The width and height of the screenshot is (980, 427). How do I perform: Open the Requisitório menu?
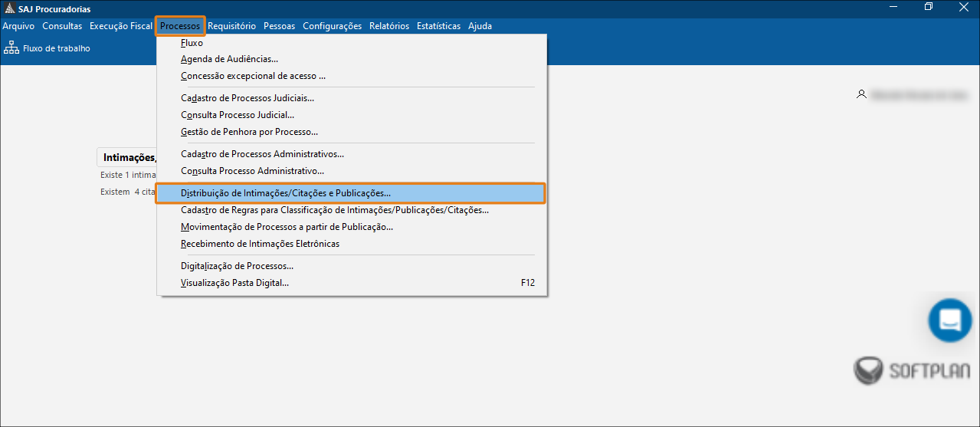231,26
